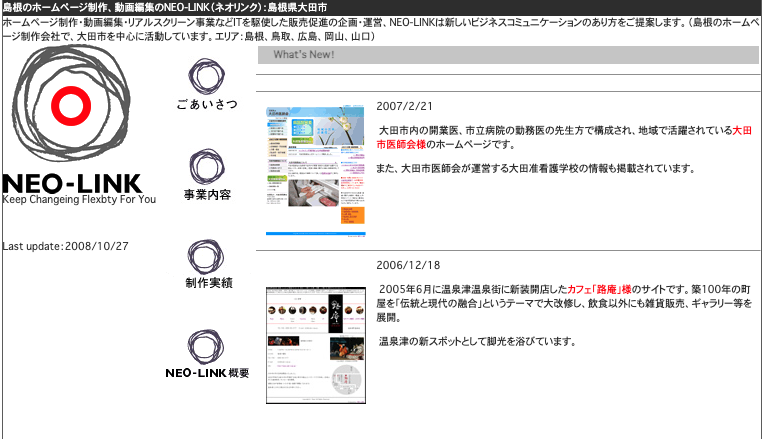Open the NEO-LINK概要 circle icon

(x=206, y=347)
